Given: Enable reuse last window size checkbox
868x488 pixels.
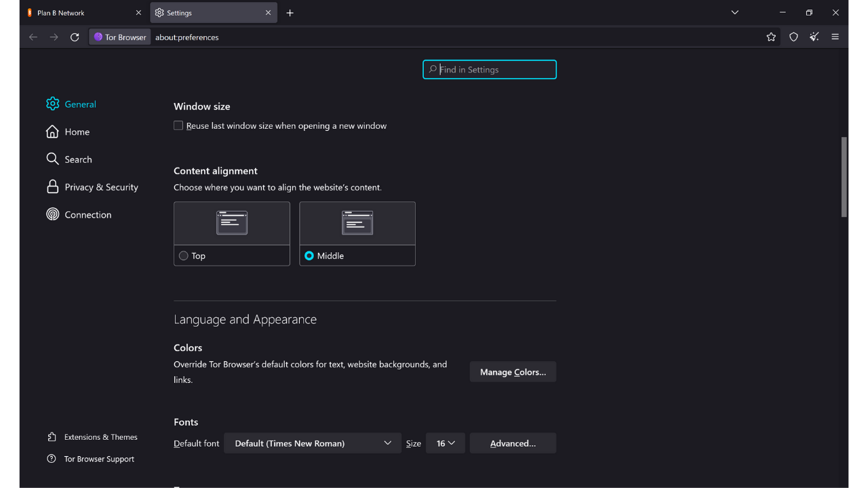Looking at the screenshot, I should tap(178, 125).
